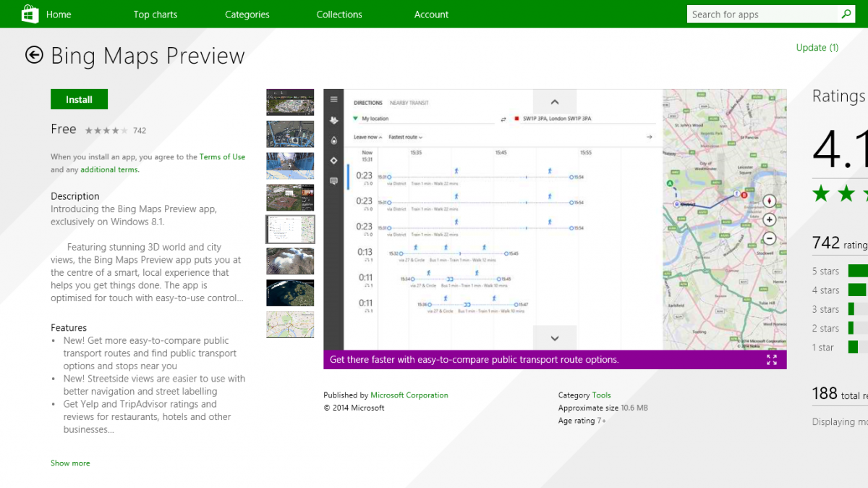Click DIRECTIONS tab in screenshot

click(x=367, y=103)
